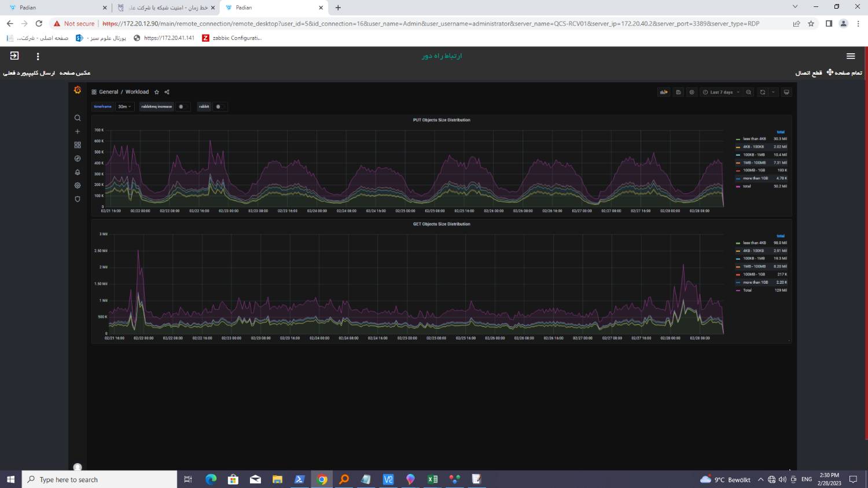The height and width of the screenshot is (488, 868).
Task: Switch to the Persian timeline browser tab
Action: pos(166,8)
